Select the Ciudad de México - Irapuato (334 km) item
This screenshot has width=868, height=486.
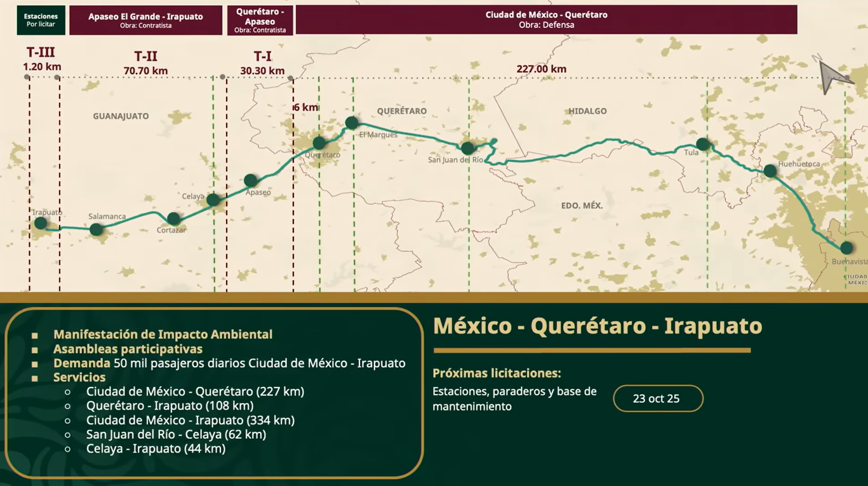click(x=190, y=420)
